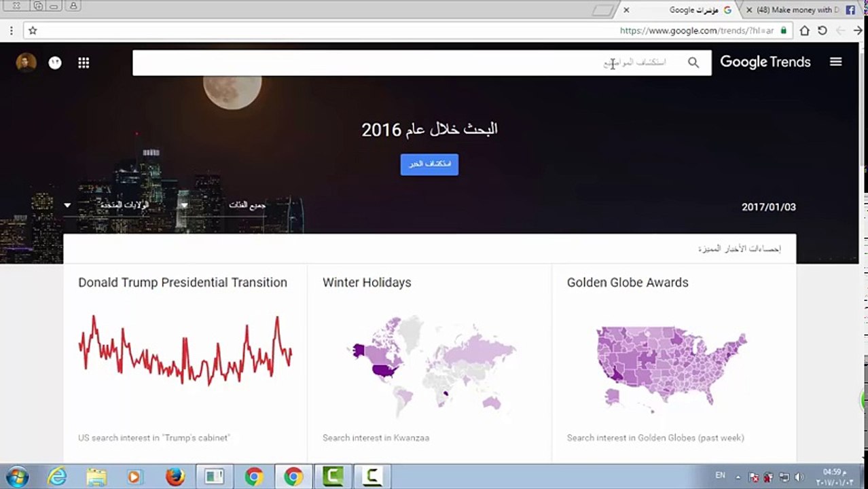Image resolution: width=868 pixels, height=489 pixels.
Task: Open the Google account avatar
Action: [x=26, y=62]
